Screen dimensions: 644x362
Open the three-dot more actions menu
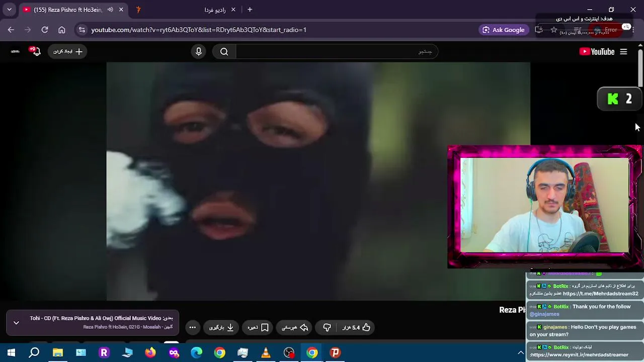tap(193, 327)
